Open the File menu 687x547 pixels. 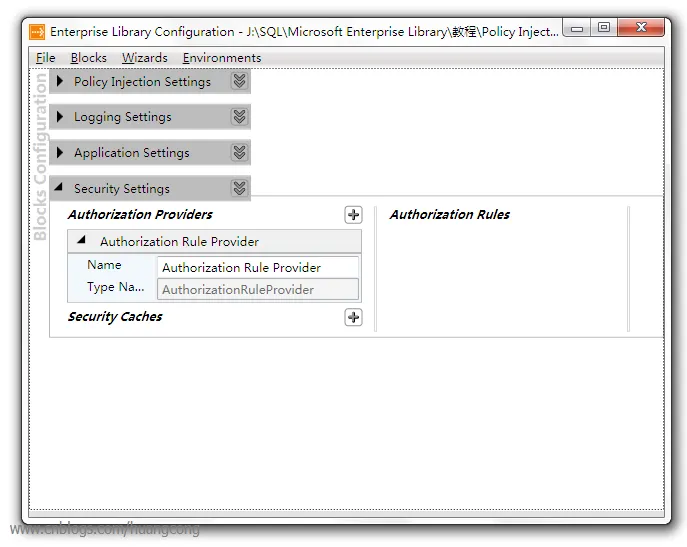coord(46,58)
